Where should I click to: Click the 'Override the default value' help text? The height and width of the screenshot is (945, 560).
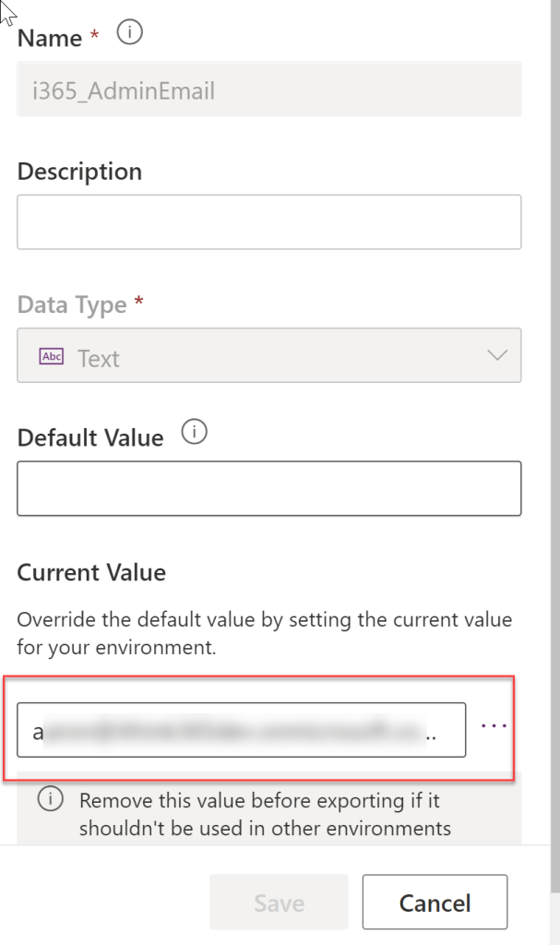tap(264, 633)
